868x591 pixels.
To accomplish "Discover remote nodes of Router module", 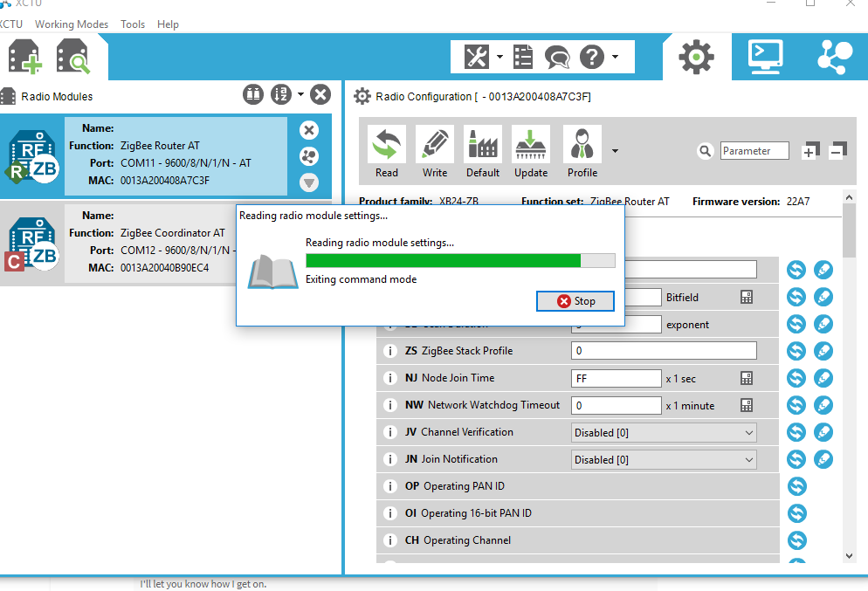I will coord(309,156).
